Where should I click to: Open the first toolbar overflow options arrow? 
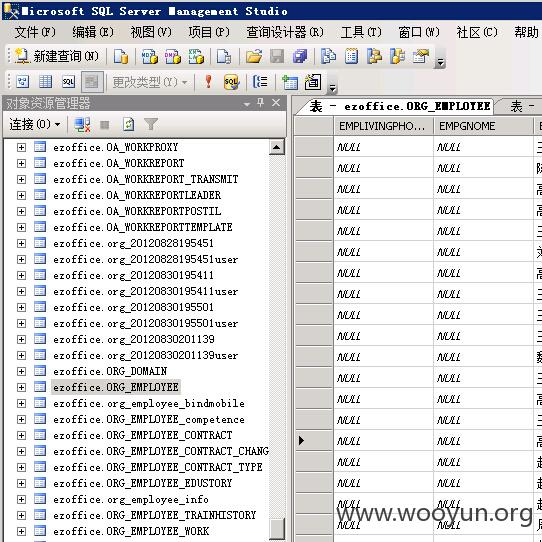[440, 62]
